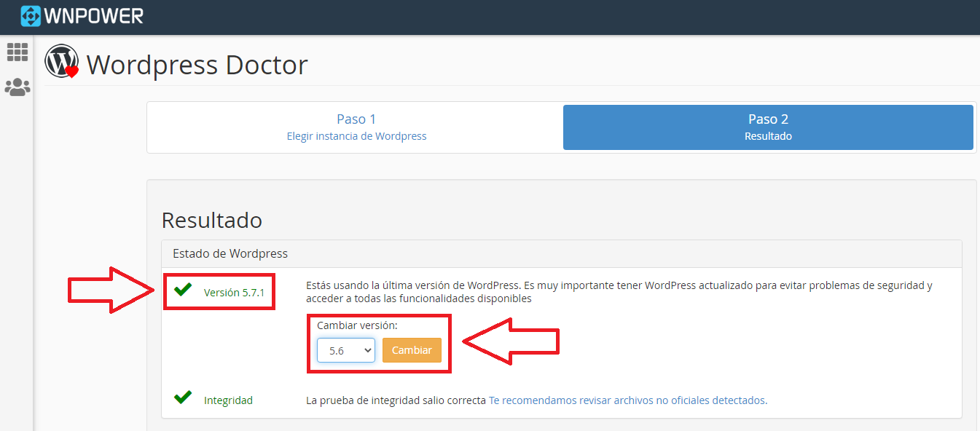Viewport: 980px width, 431px height.
Task: Select the Paso 2 Resultado tab
Action: click(x=768, y=127)
